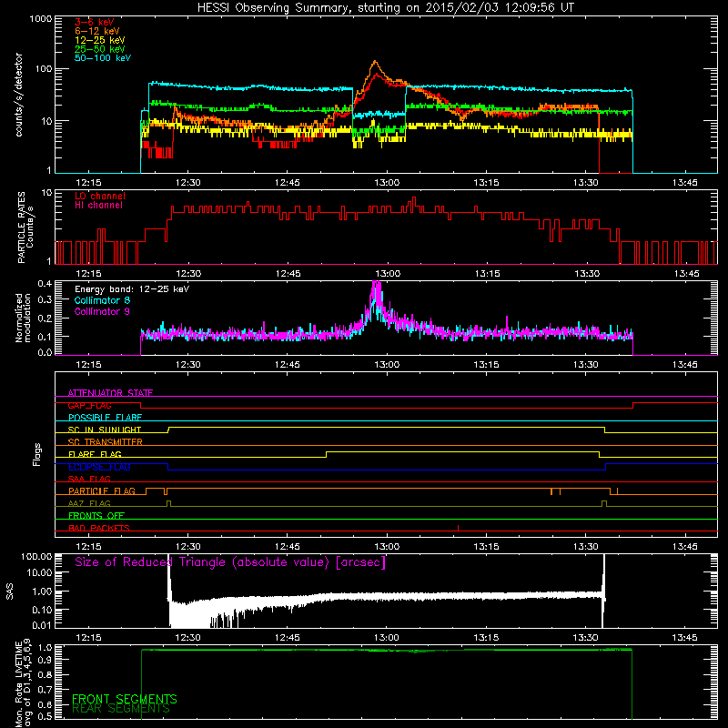Click the 0.4 y-axis label in modulation plot

(45, 284)
